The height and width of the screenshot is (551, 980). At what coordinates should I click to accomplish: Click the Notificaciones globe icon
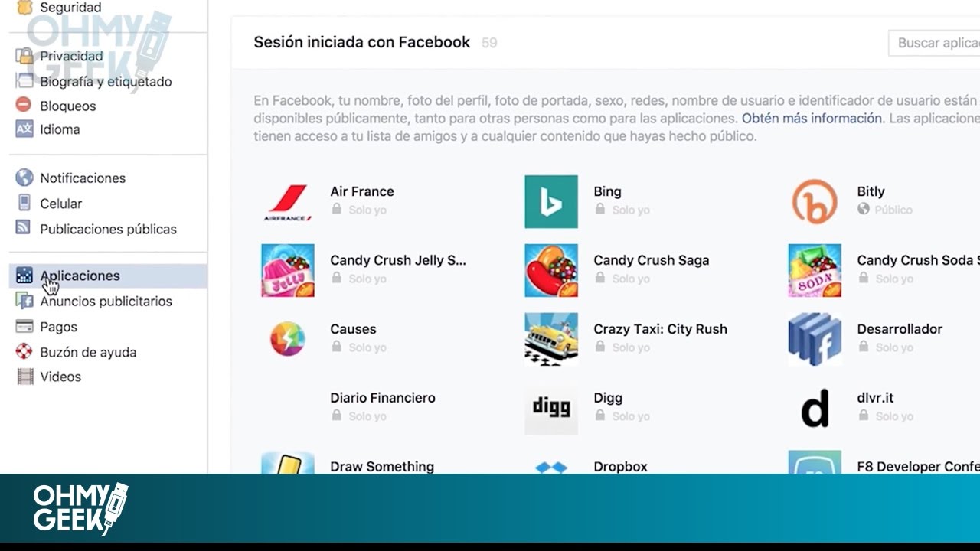point(24,178)
